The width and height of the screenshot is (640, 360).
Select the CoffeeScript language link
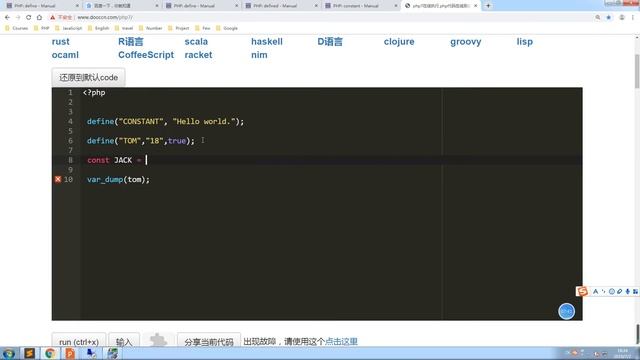pyautogui.click(x=146, y=55)
